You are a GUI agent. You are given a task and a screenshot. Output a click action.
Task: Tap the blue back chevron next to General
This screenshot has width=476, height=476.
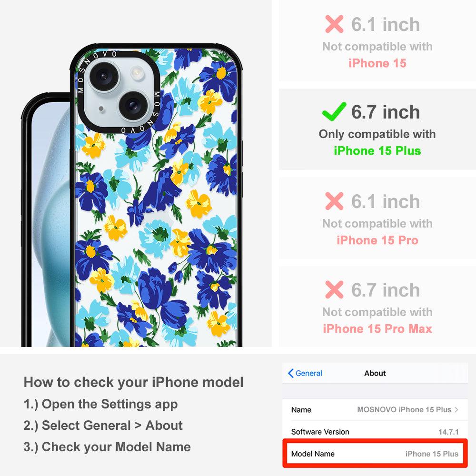pos(290,373)
